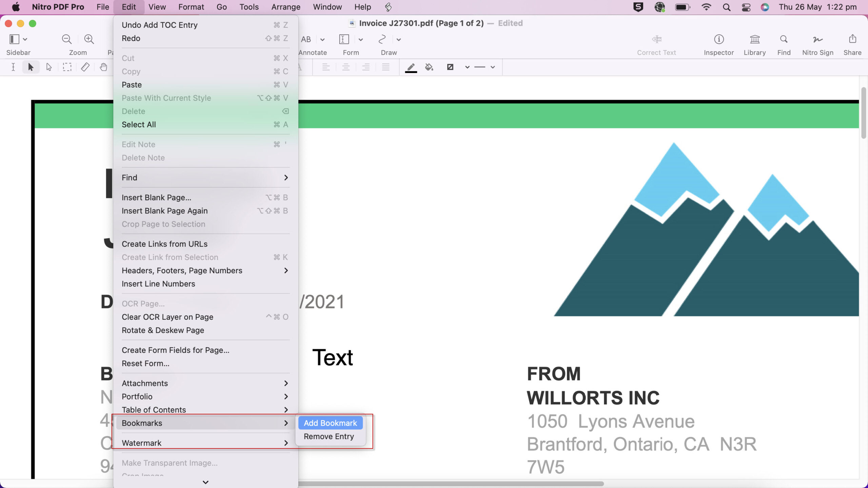The image size is (868, 488).
Task: Expand the Form tool dropdown arrow
Action: (x=361, y=40)
